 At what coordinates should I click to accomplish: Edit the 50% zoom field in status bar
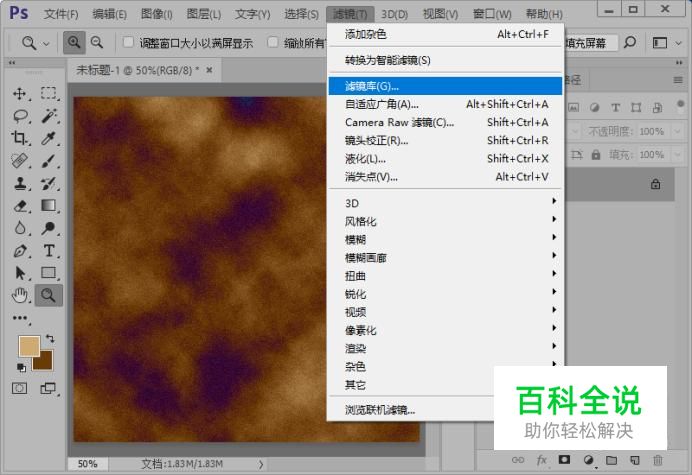[x=87, y=464]
